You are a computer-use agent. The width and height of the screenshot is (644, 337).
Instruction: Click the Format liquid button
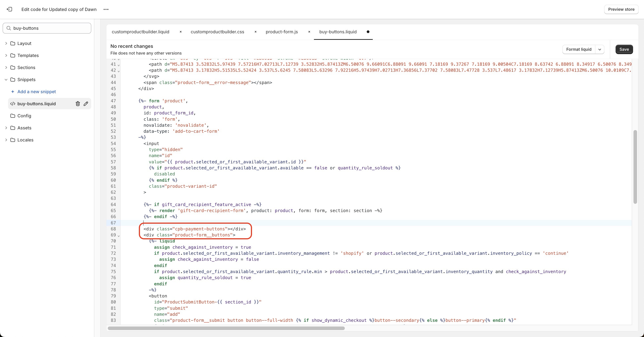pos(579,49)
